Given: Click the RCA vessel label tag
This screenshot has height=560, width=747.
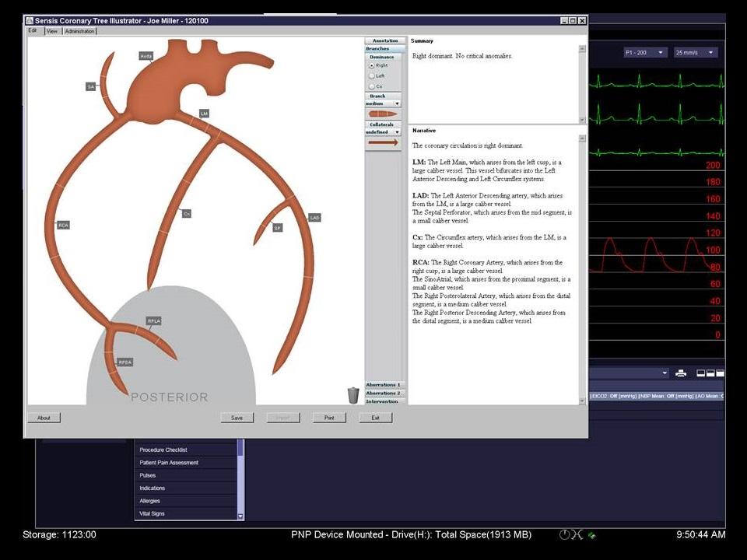Looking at the screenshot, I should pos(63,226).
